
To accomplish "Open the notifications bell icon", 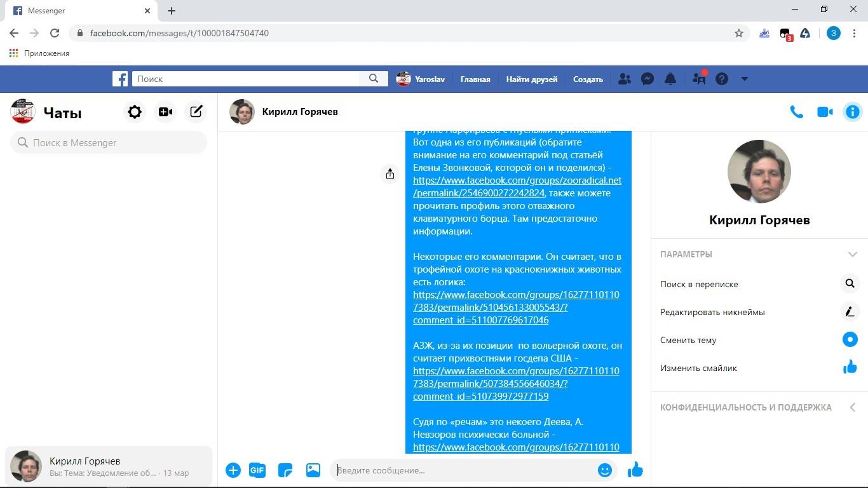I will coord(670,79).
